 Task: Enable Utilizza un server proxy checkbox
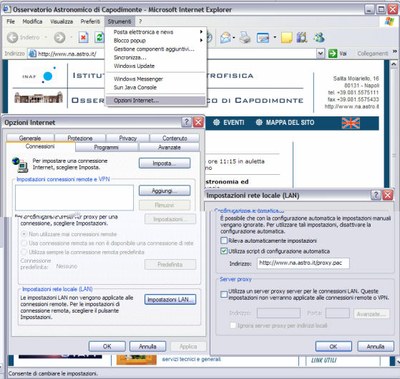[x=224, y=294]
